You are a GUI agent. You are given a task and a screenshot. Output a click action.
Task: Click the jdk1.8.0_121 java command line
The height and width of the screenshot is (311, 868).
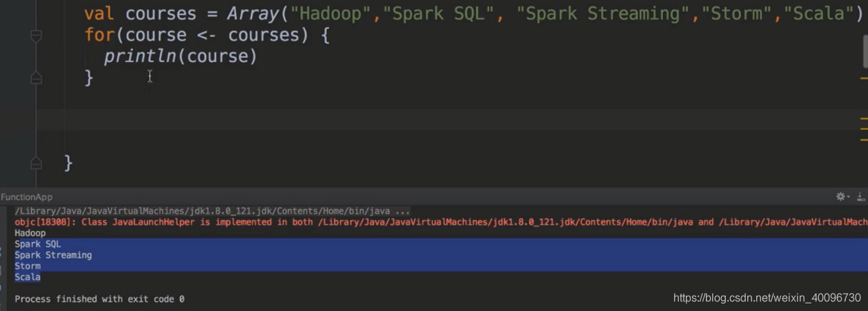(213, 211)
